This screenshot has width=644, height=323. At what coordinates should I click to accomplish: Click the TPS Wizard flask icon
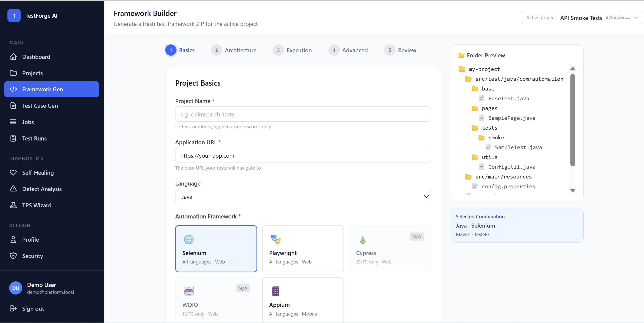[13, 205]
